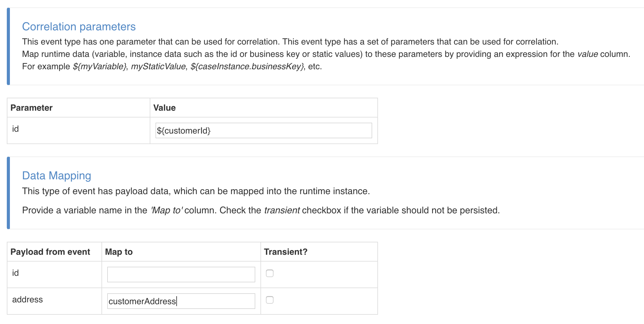Click the ${myVariable} example text
The width and height of the screenshot is (644, 324).
click(99, 66)
